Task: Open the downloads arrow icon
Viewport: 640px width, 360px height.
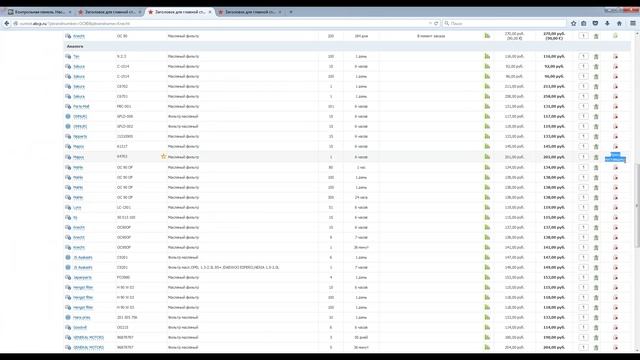Action: pos(607,24)
